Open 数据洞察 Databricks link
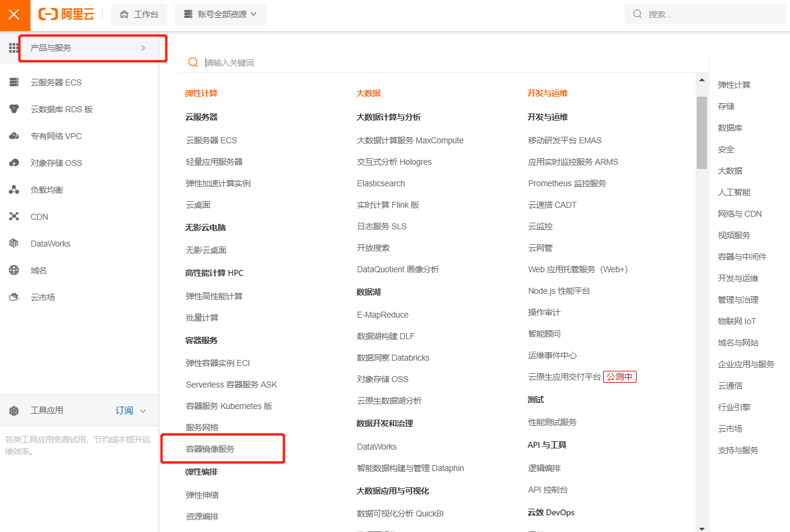790x532 pixels. point(394,358)
